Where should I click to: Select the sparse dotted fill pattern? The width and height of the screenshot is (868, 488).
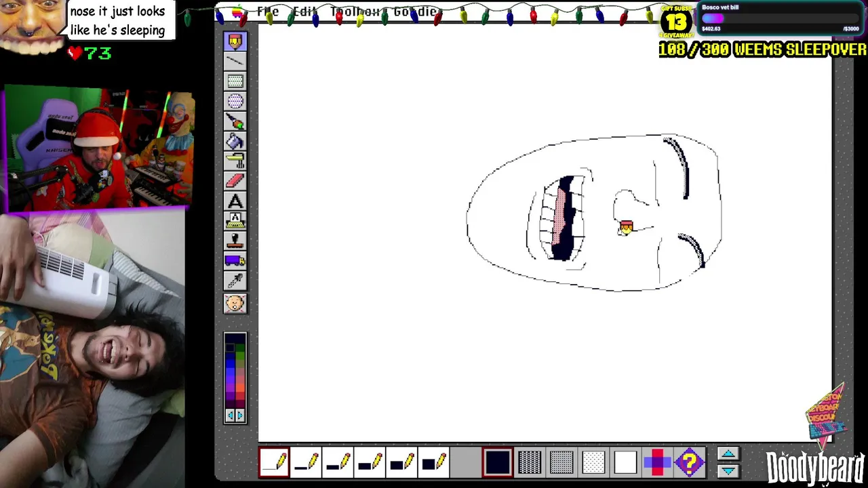(x=593, y=462)
